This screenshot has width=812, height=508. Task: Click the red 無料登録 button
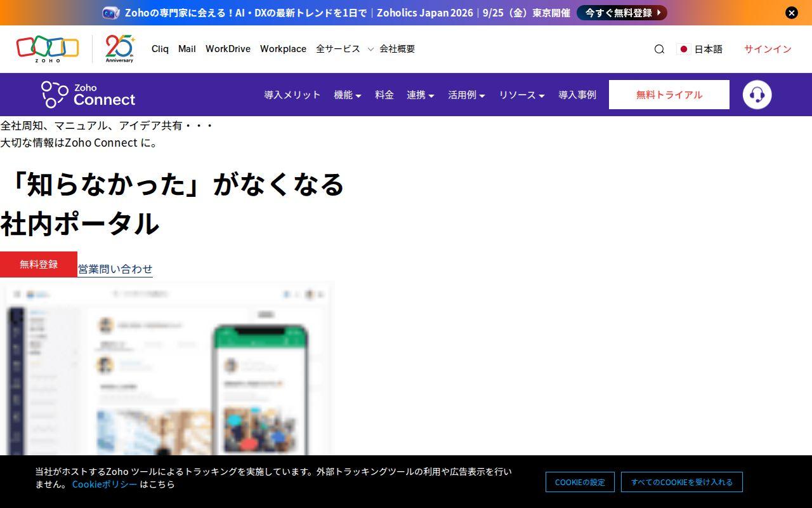[x=39, y=264]
